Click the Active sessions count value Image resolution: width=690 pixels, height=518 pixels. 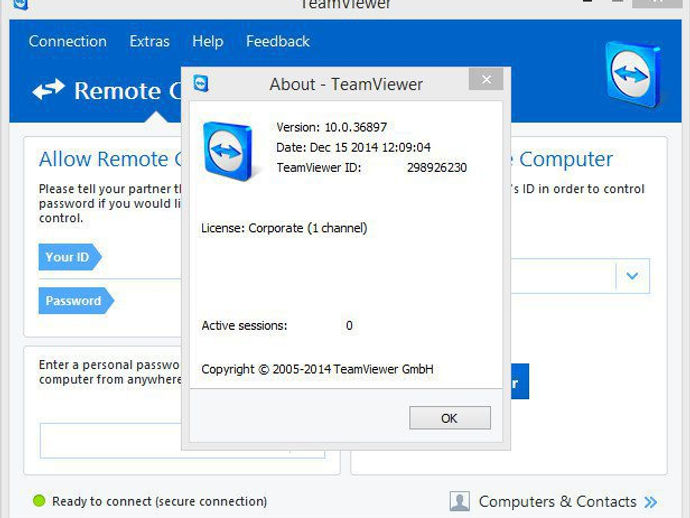pyautogui.click(x=349, y=326)
